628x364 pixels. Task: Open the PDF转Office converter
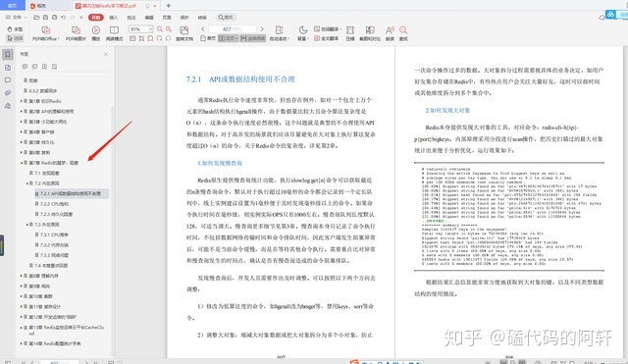pyautogui.click(x=46, y=33)
